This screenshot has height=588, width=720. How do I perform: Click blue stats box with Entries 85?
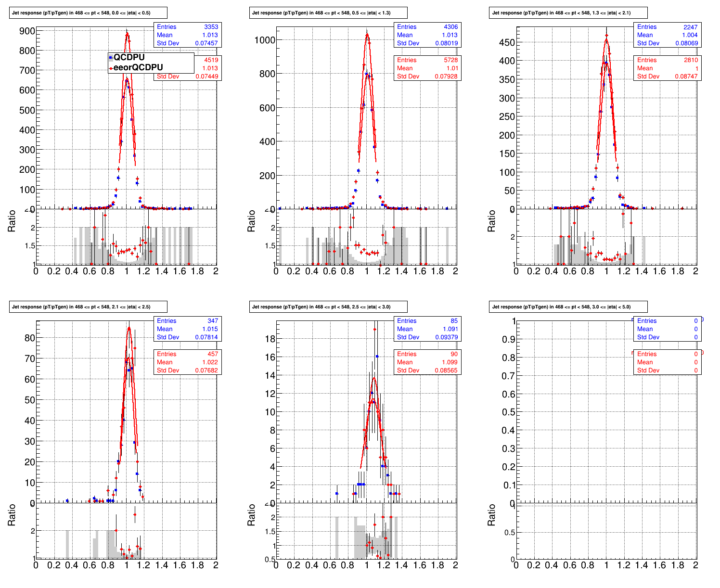(x=427, y=329)
